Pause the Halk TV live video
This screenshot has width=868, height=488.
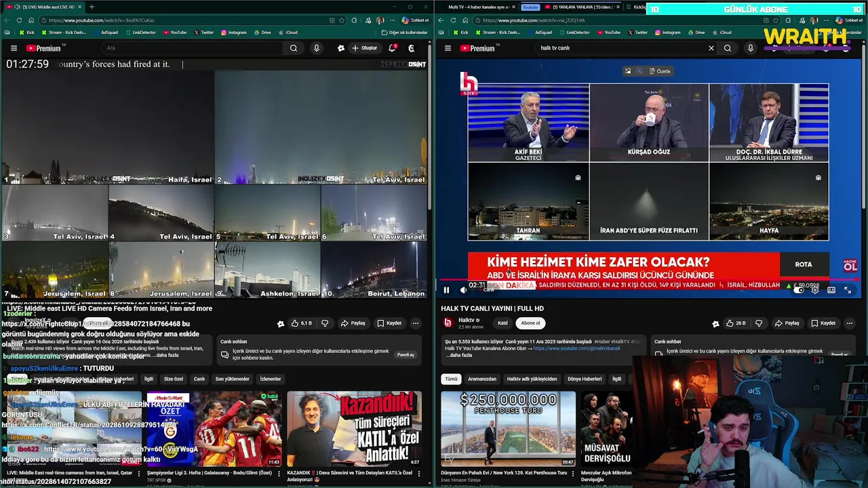tap(446, 290)
